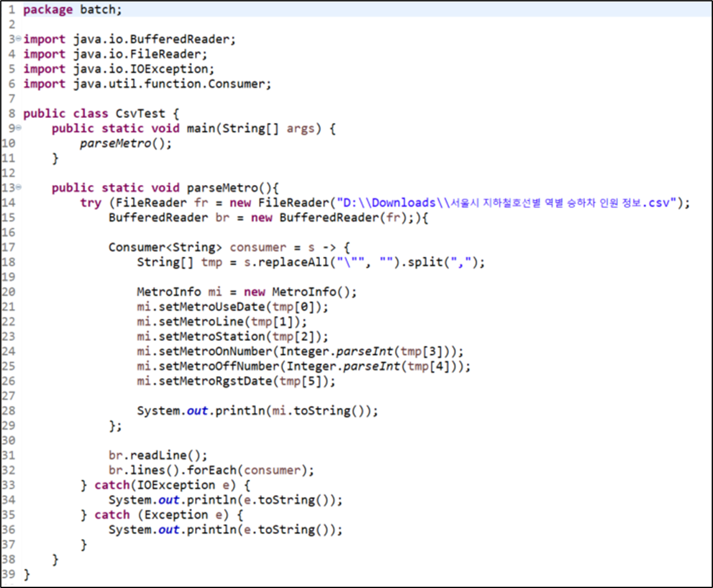Click 'tmp[5]' array access on line 26
This screenshot has width=713, height=588.
pyautogui.click(x=300, y=381)
